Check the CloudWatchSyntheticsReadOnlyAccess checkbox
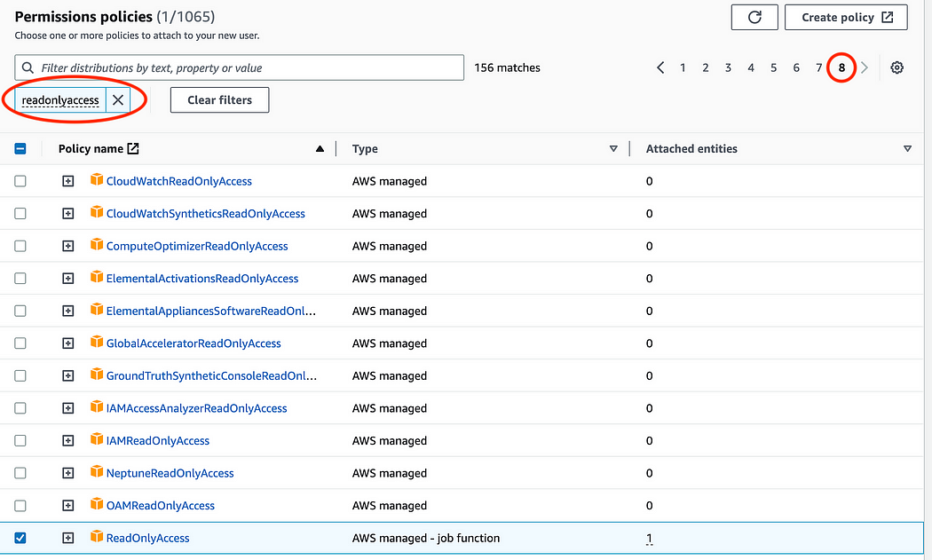The image size is (932, 560). [x=20, y=213]
